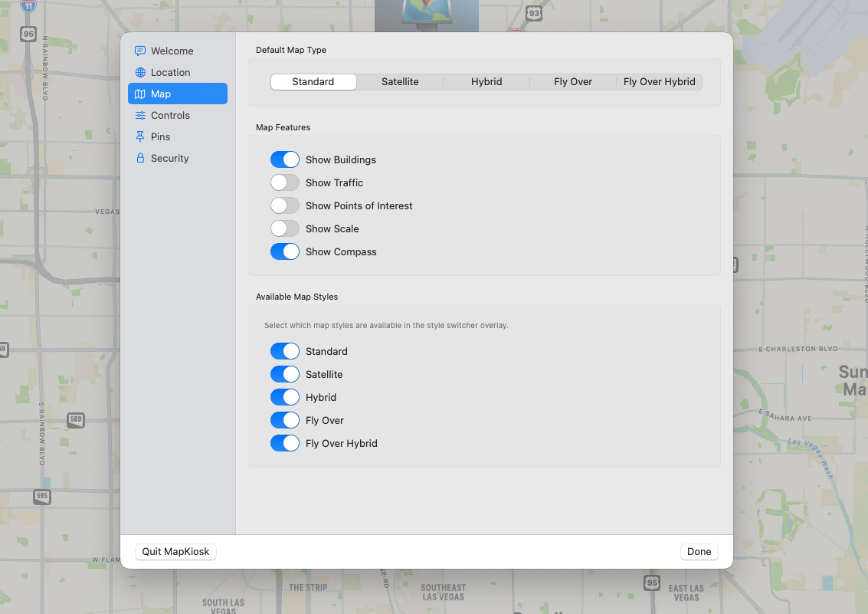Viewport: 868px width, 614px height.
Task: Click the Default Map Type heading
Action: coord(291,50)
